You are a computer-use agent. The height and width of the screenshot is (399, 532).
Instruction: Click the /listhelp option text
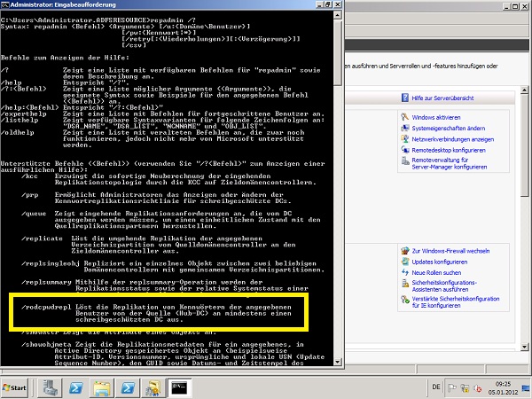tap(20, 120)
